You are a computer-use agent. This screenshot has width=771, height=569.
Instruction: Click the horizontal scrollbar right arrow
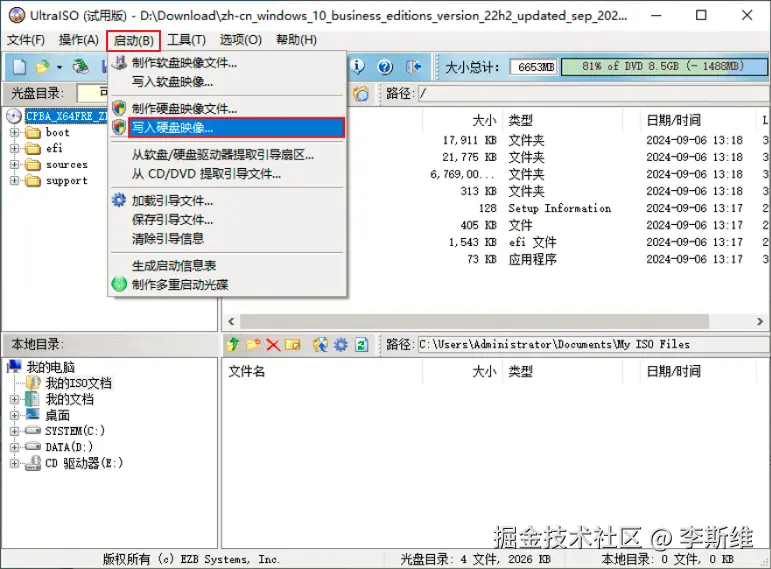click(760, 322)
